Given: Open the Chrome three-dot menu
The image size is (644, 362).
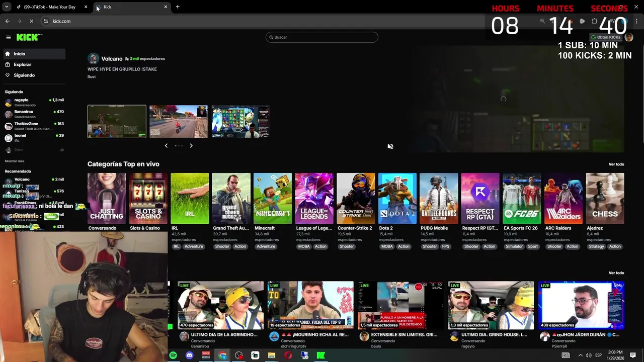Looking at the screenshot, I should (x=637, y=21).
